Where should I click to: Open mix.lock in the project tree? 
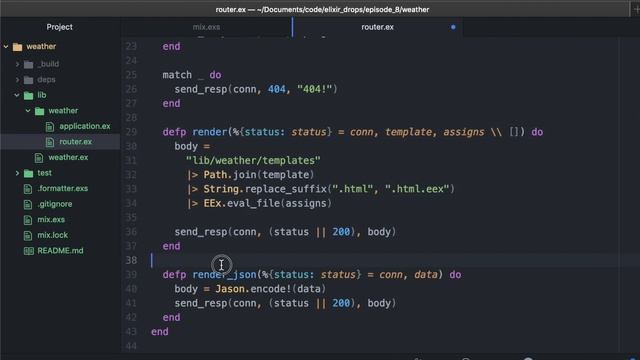[x=53, y=235]
